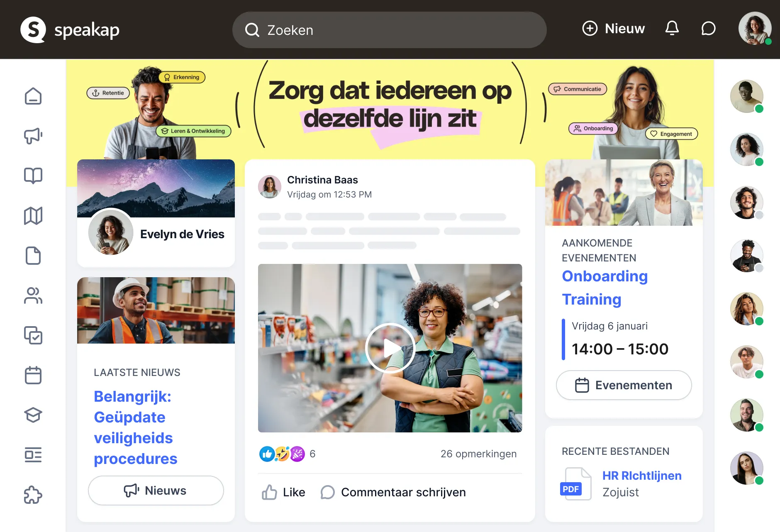Open the chat messages bubble icon
The height and width of the screenshot is (532, 780).
(x=708, y=29)
